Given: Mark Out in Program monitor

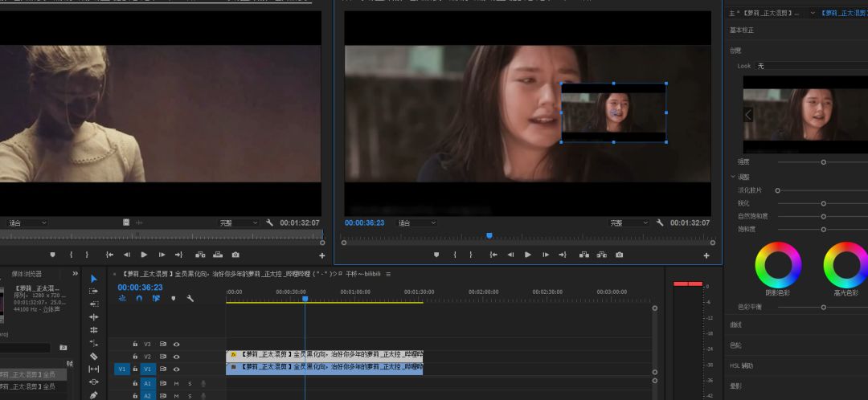Looking at the screenshot, I should pyautogui.click(x=471, y=255).
